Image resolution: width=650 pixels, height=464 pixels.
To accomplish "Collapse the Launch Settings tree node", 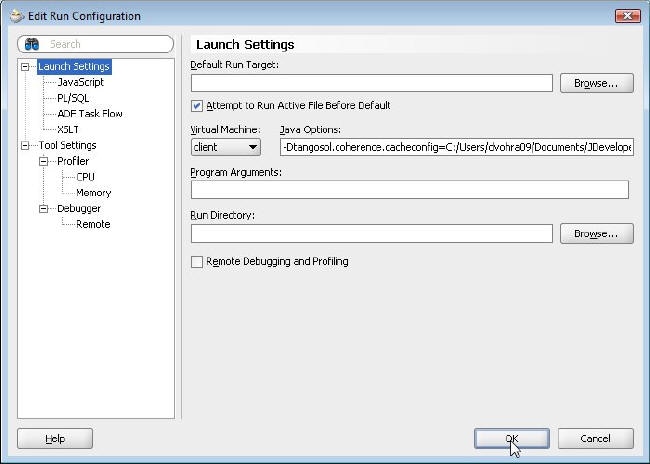I will click(x=25, y=67).
